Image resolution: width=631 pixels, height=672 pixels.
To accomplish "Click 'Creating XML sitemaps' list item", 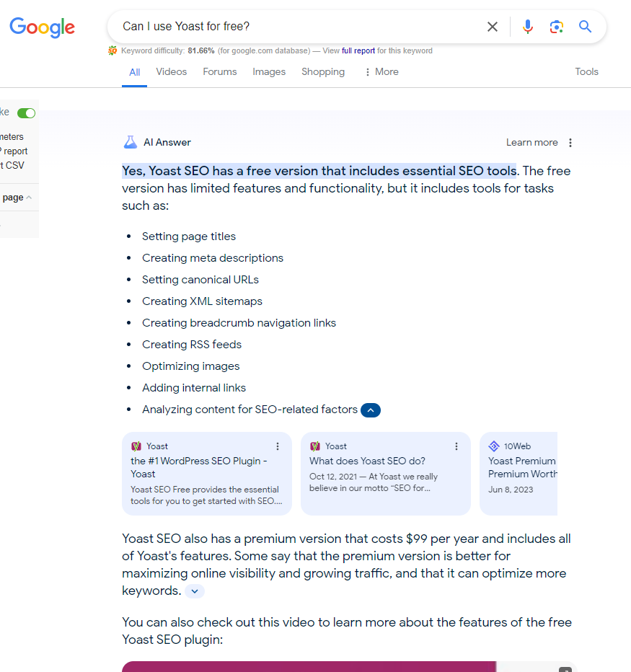I will click(x=203, y=301).
